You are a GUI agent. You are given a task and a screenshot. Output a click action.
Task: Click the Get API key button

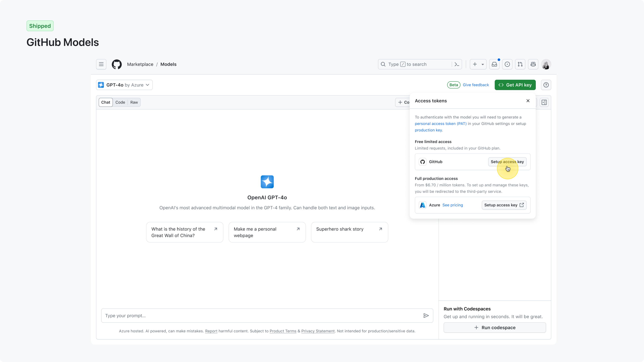point(515,85)
